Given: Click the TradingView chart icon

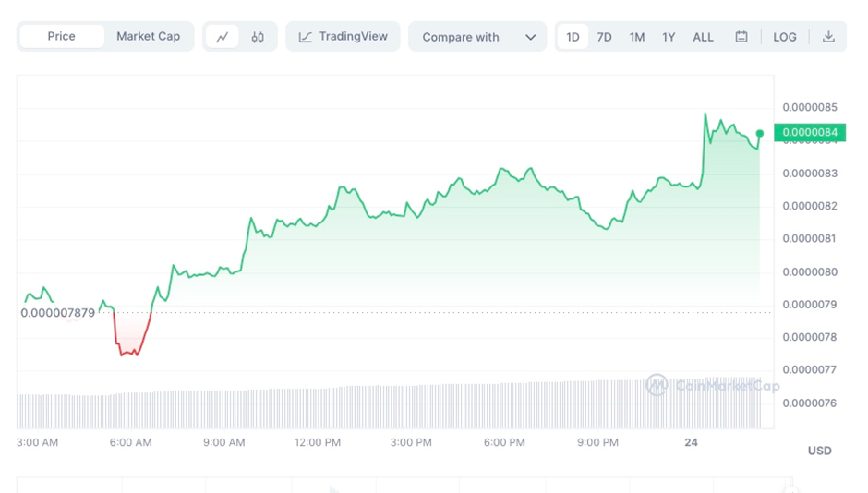Looking at the screenshot, I should (306, 37).
